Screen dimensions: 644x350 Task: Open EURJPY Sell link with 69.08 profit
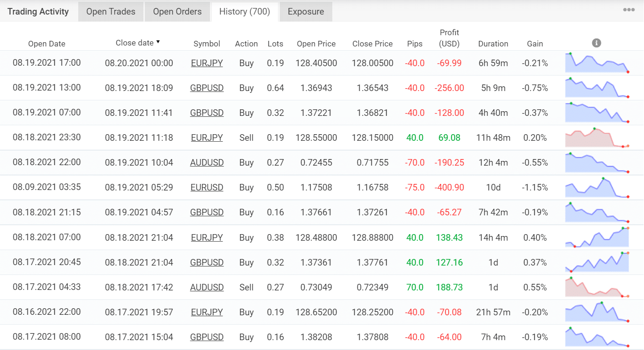pyautogui.click(x=207, y=137)
